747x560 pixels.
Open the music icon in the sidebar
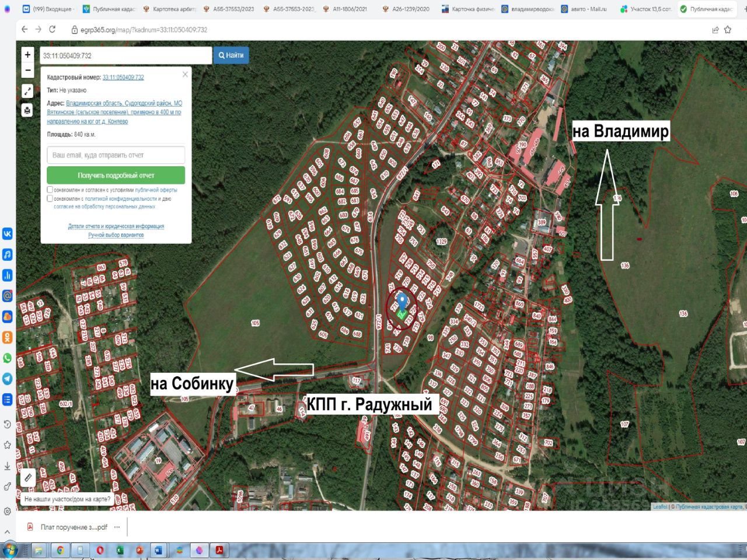pos(8,254)
